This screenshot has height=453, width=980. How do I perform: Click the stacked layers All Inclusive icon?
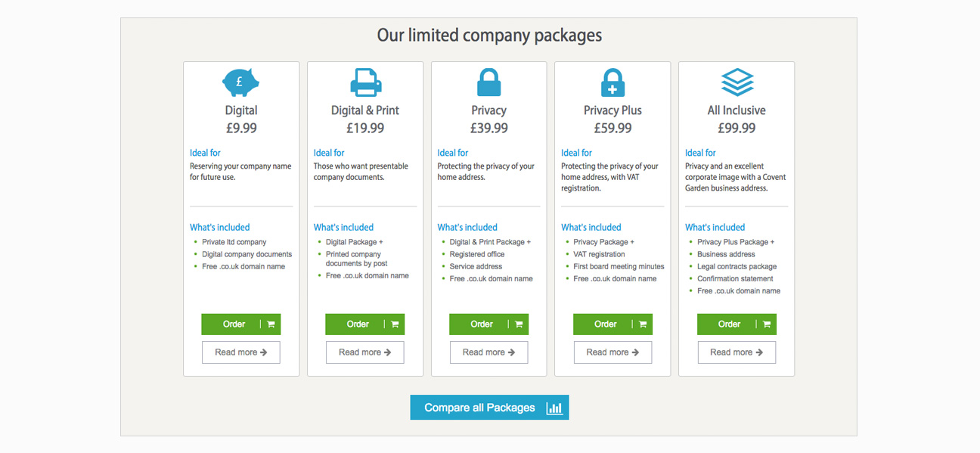(737, 82)
